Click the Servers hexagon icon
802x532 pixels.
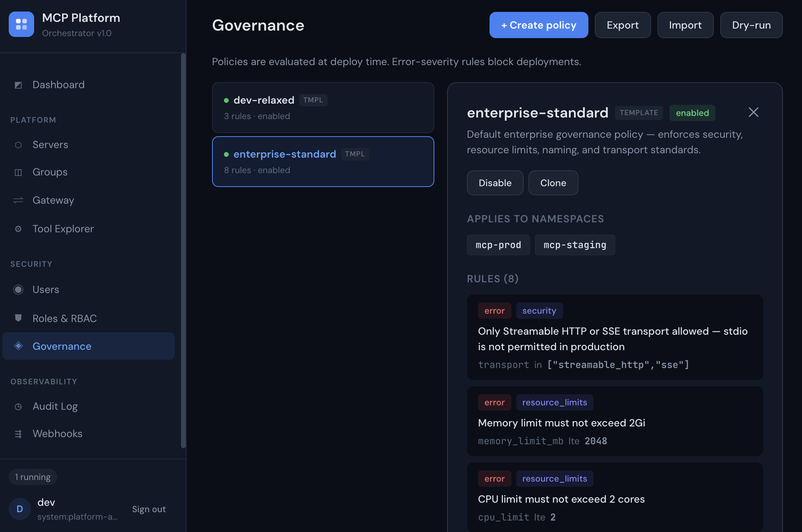point(18,145)
